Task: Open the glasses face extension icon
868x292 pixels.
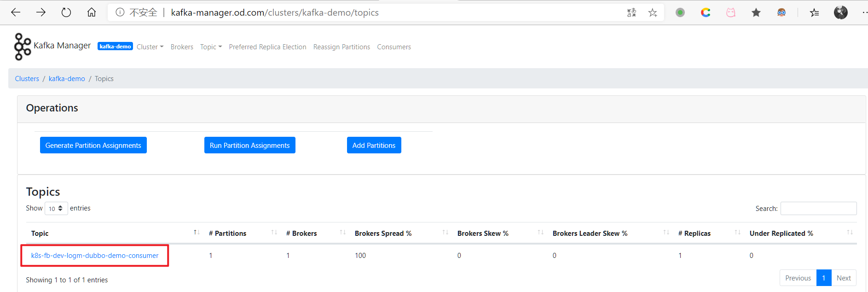Action: click(781, 12)
